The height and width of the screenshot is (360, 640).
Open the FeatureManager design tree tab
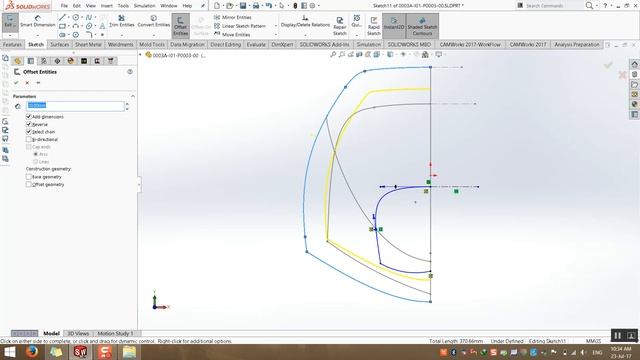point(18,61)
